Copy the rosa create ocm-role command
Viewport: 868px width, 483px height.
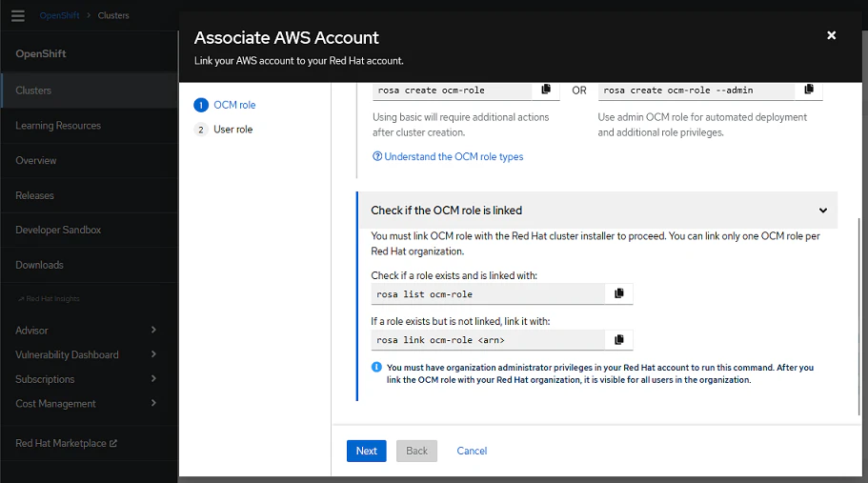pyautogui.click(x=546, y=90)
